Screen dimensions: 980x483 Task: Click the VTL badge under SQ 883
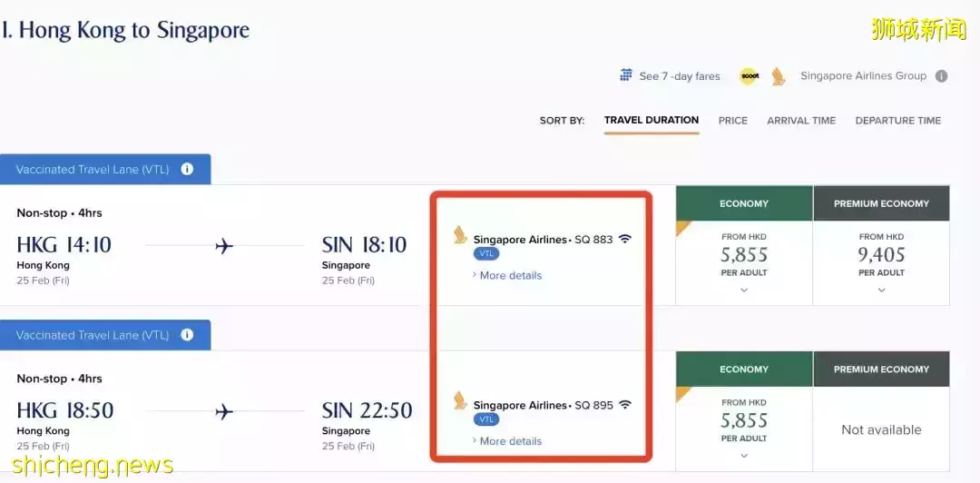pyautogui.click(x=486, y=254)
